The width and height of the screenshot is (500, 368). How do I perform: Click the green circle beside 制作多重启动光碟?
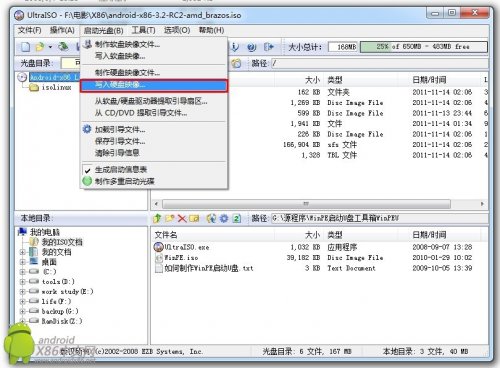pos(87,181)
